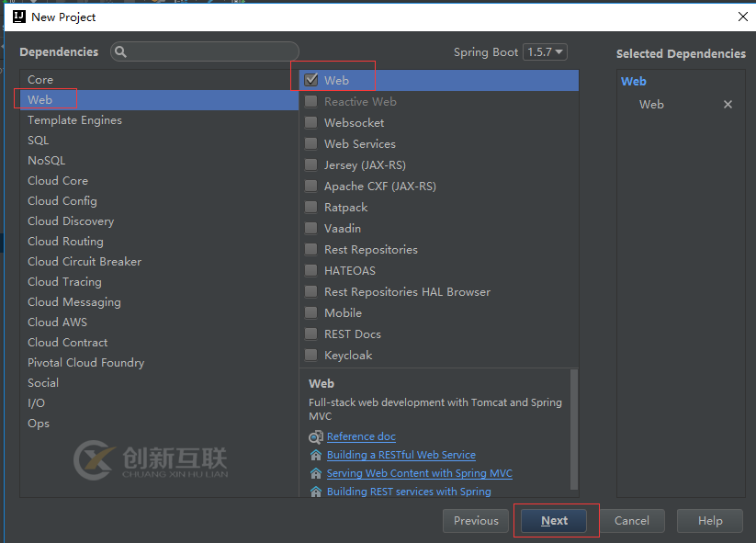The height and width of the screenshot is (543, 756).
Task: Enable Rest Repositories HAL Browser
Action: pos(311,292)
